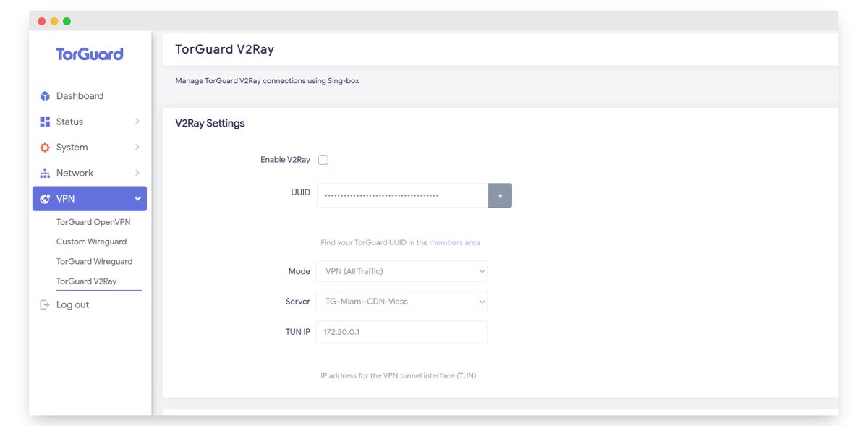Image resolution: width=868 pixels, height=426 pixels.
Task: Go to TorGuard Wireguard page
Action: point(94,261)
